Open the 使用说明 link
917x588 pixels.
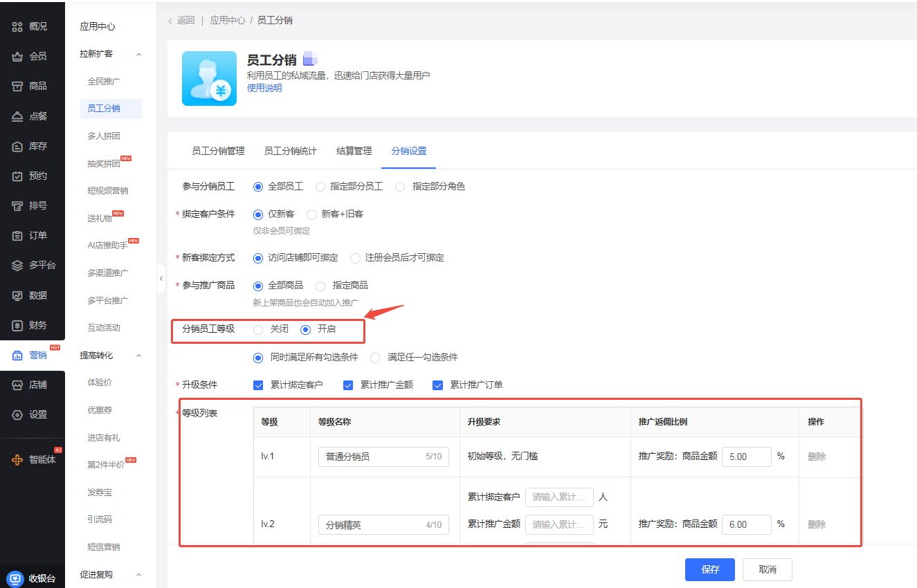click(x=264, y=89)
